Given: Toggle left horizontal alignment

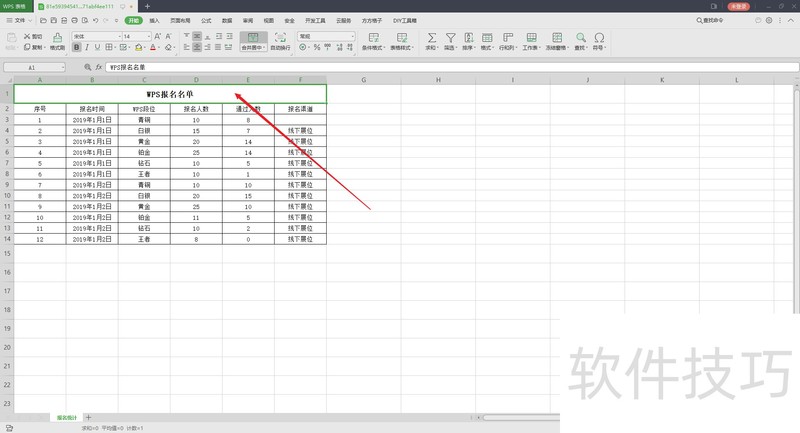Looking at the screenshot, I should click(186, 47).
